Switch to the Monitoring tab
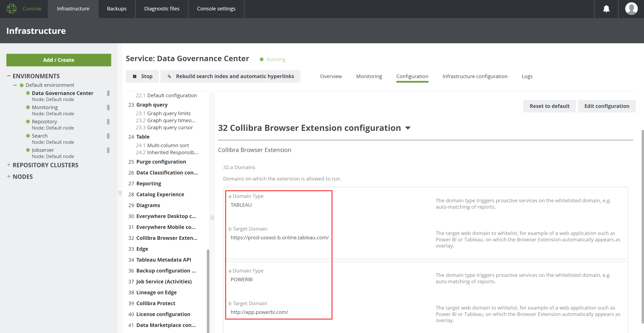Image resolution: width=644 pixels, height=333 pixels. (369, 76)
